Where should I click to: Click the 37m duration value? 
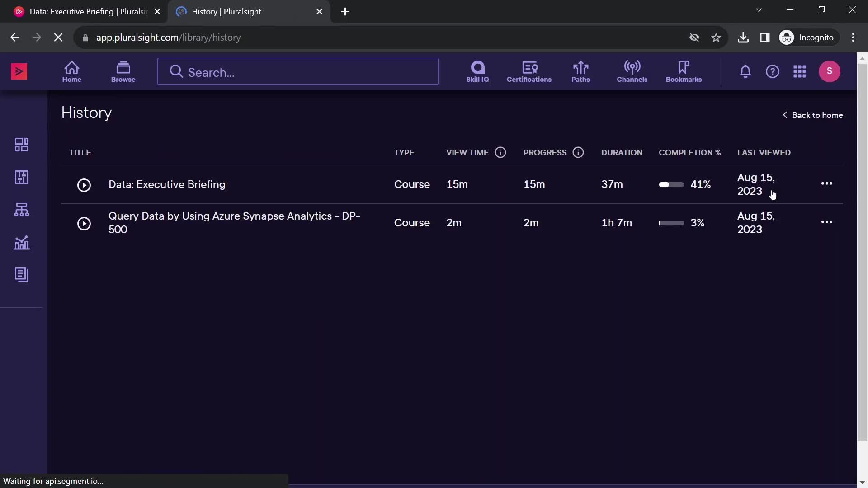tap(612, 184)
